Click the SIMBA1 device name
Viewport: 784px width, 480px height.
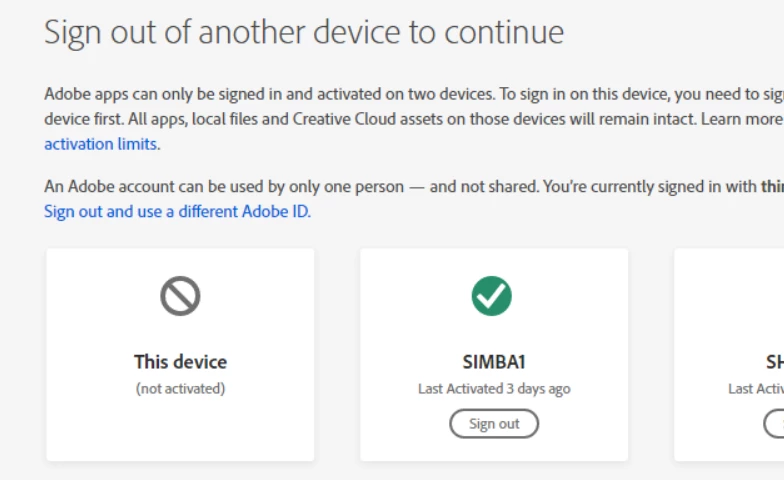pos(494,362)
